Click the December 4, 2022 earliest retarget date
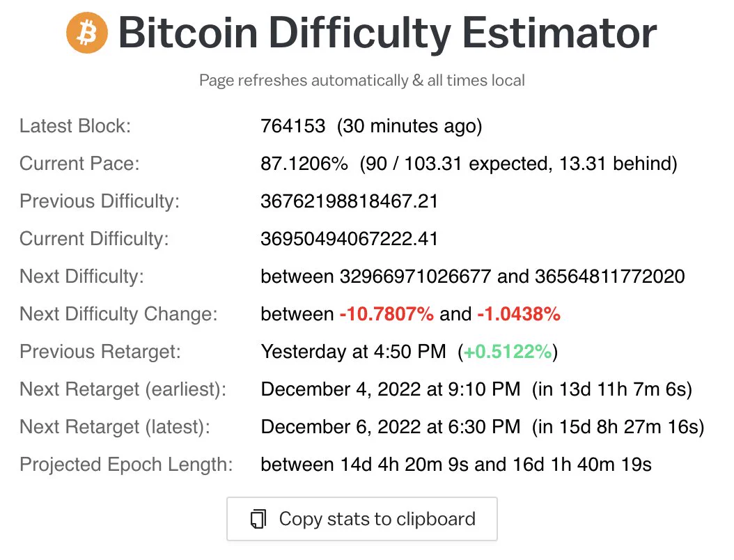Viewport: 734px width, 560px height. point(391,389)
